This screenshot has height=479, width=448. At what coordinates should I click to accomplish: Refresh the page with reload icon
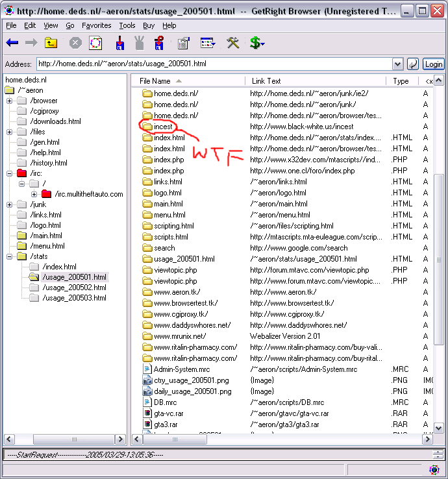pos(95,43)
